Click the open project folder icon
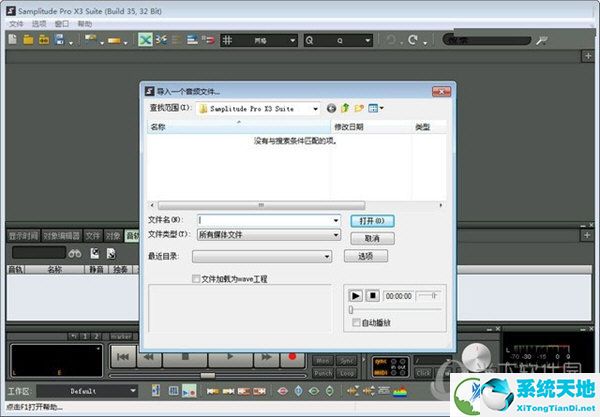Viewport: 600px width, 417px height. tap(28, 39)
